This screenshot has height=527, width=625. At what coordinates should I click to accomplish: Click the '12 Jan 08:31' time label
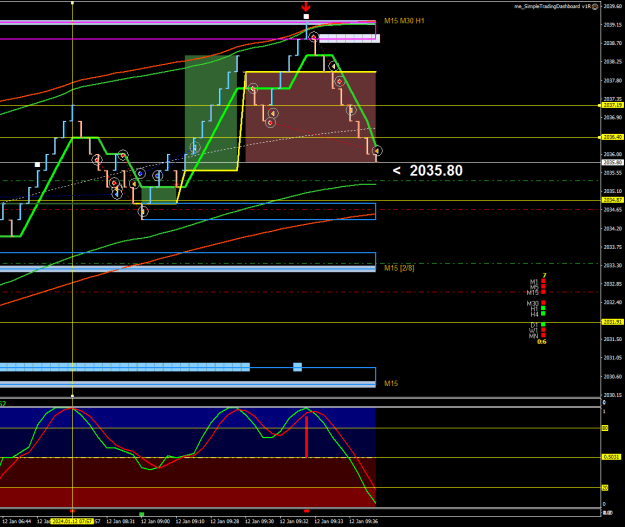point(120,521)
